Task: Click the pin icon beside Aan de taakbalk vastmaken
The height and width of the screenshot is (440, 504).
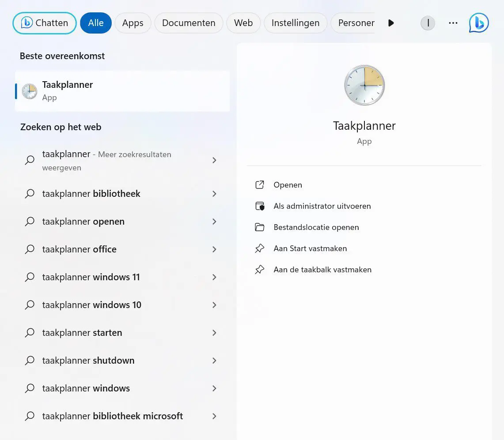Action: (260, 270)
